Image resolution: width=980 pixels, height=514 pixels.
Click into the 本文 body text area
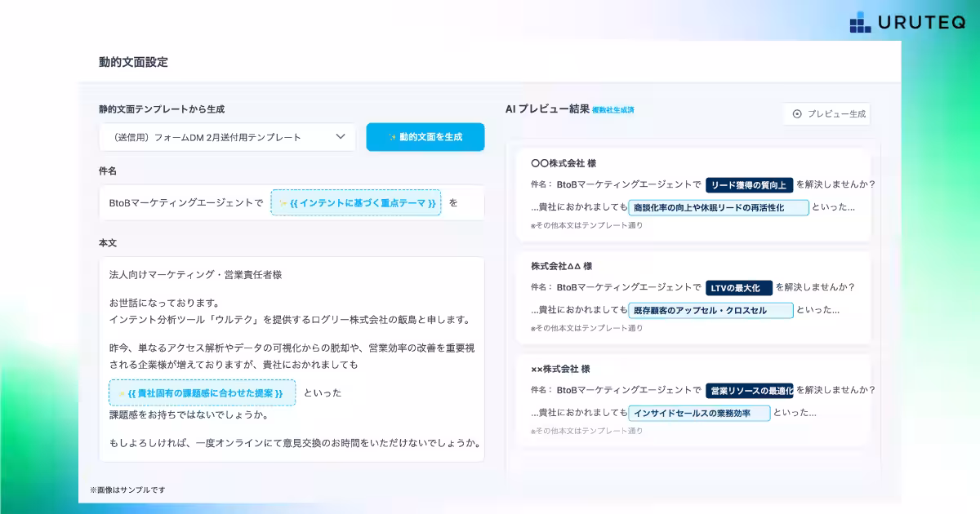pyautogui.click(x=292, y=360)
